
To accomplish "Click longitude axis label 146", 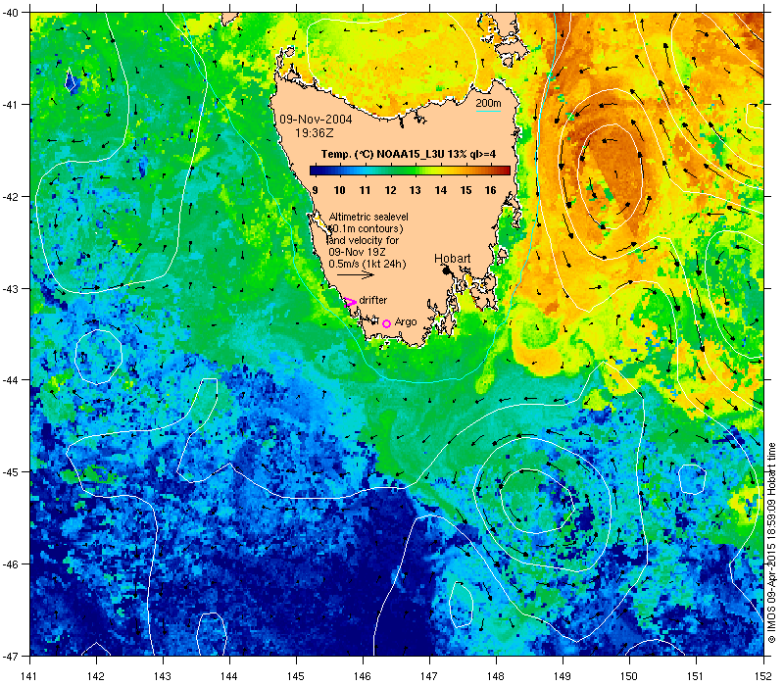I will pyautogui.click(x=363, y=676).
